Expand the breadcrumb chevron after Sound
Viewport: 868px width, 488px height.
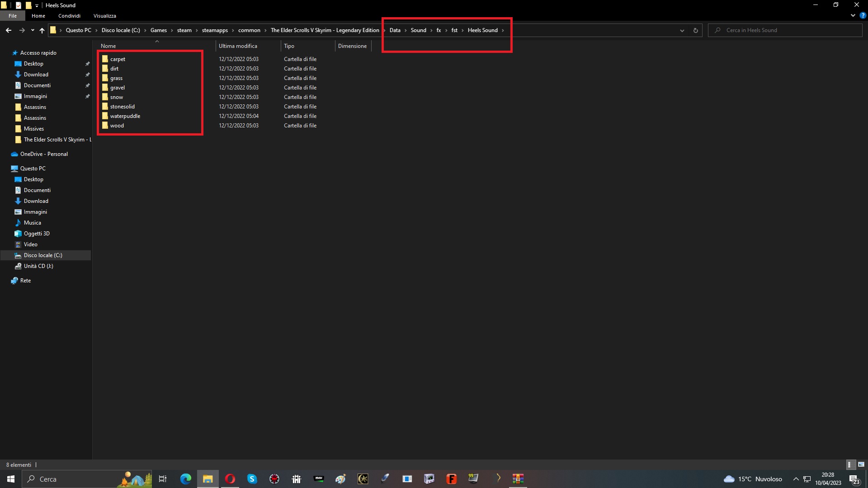pos(431,30)
